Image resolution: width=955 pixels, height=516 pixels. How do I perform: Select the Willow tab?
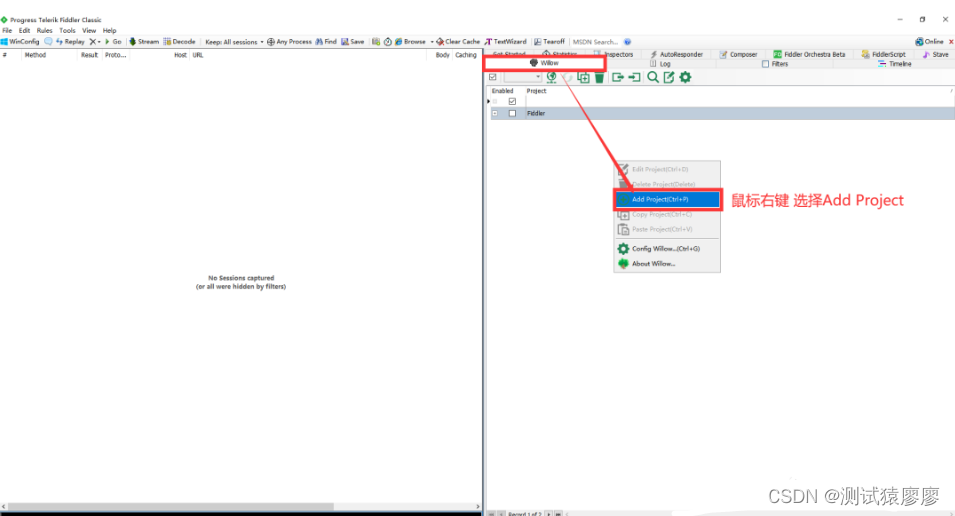point(544,63)
